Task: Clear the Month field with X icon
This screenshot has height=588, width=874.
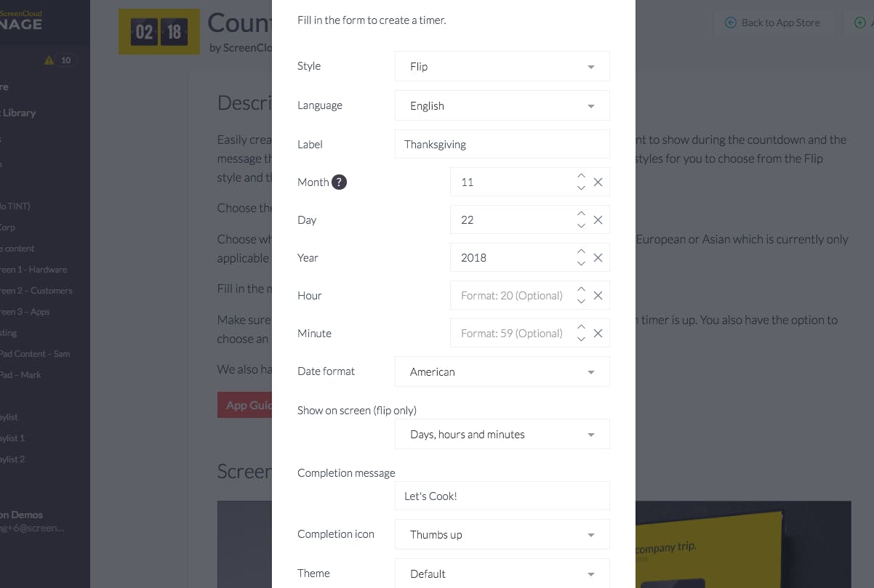Action: (x=598, y=182)
